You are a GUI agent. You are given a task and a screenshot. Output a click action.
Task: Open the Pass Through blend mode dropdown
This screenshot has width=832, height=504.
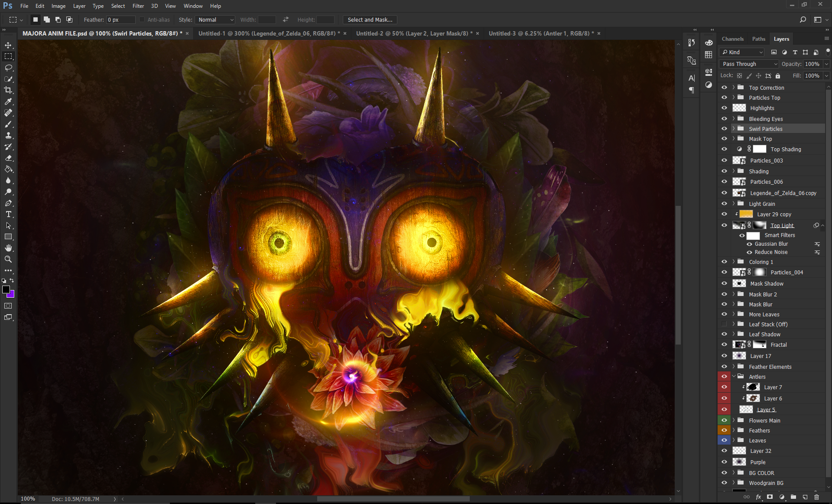[749, 64]
